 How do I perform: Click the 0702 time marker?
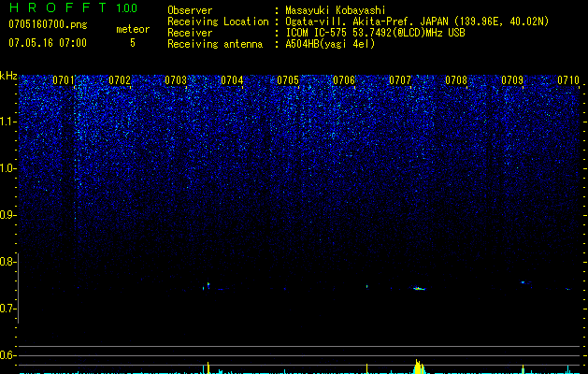(120, 80)
